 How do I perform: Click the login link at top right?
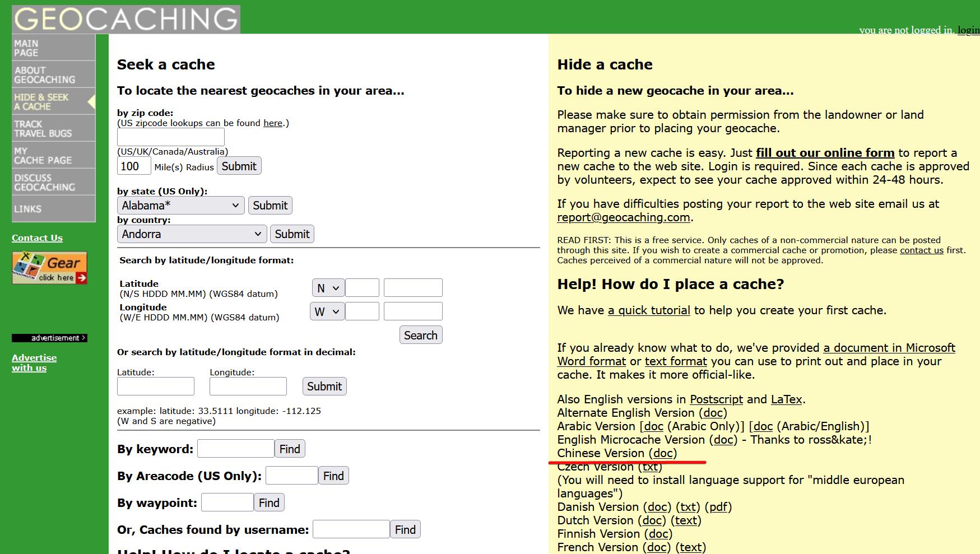[x=968, y=30]
